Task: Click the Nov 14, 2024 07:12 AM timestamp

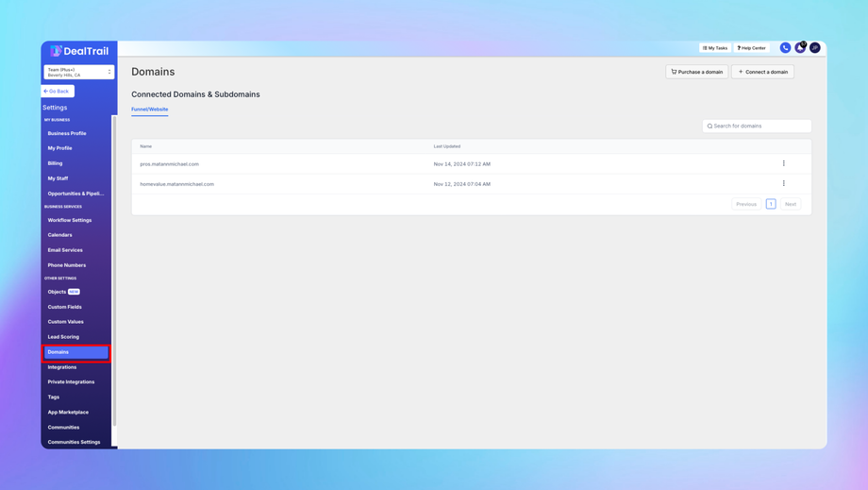Action: [x=461, y=164]
